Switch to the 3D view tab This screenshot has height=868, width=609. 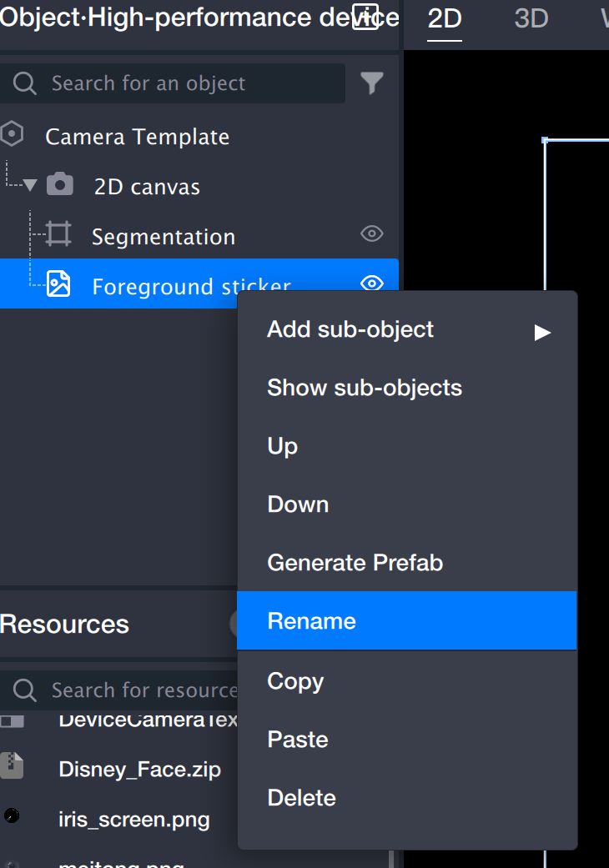pyautogui.click(x=531, y=19)
